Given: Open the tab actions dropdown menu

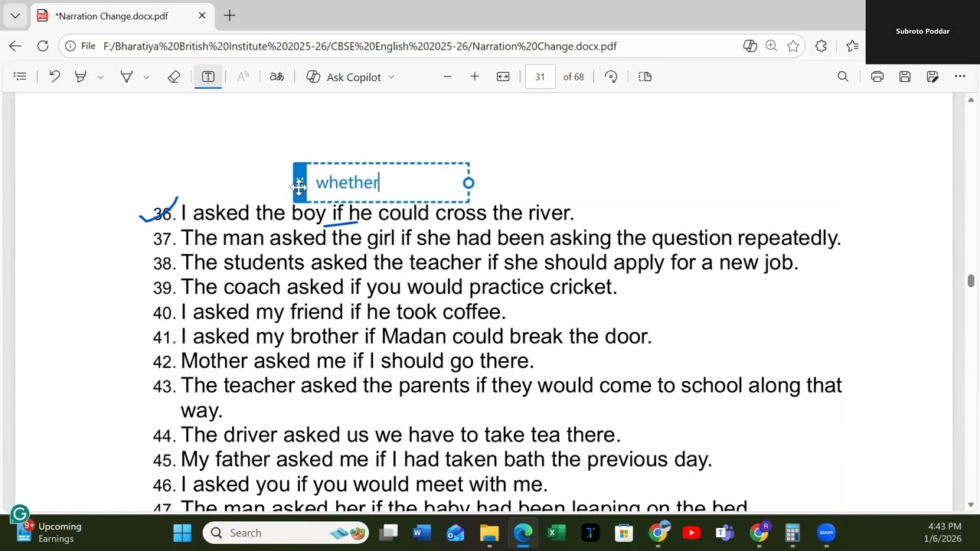Looking at the screenshot, I should pos(15,15).
